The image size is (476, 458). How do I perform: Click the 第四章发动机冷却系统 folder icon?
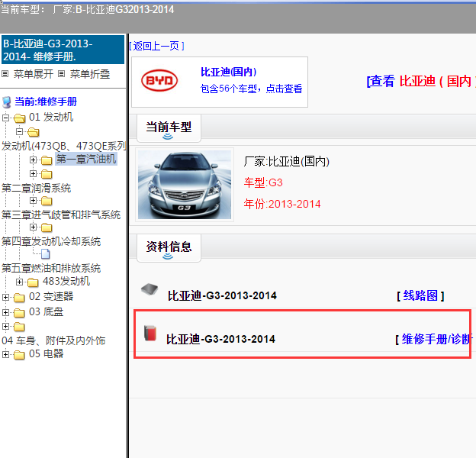(47, 227)
